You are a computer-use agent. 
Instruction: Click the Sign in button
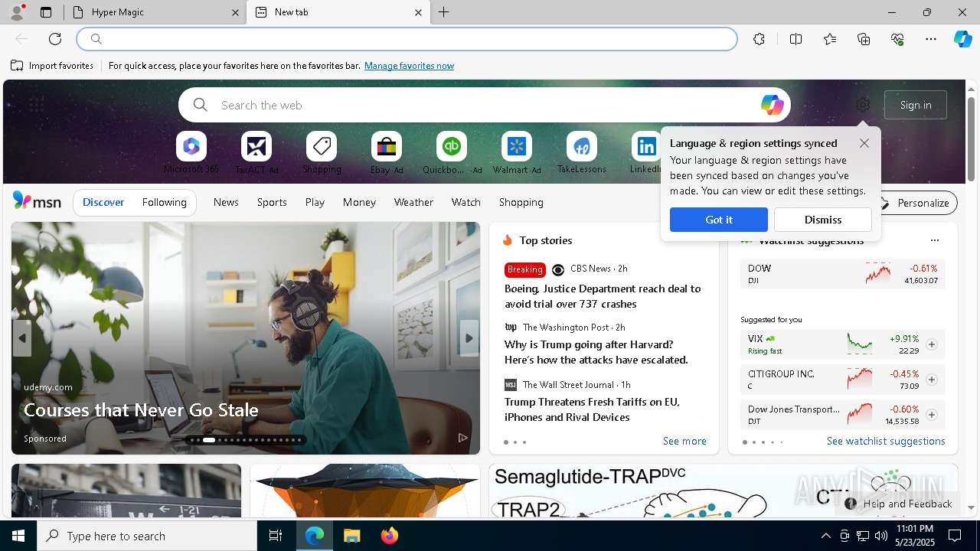tap(916, 105)
